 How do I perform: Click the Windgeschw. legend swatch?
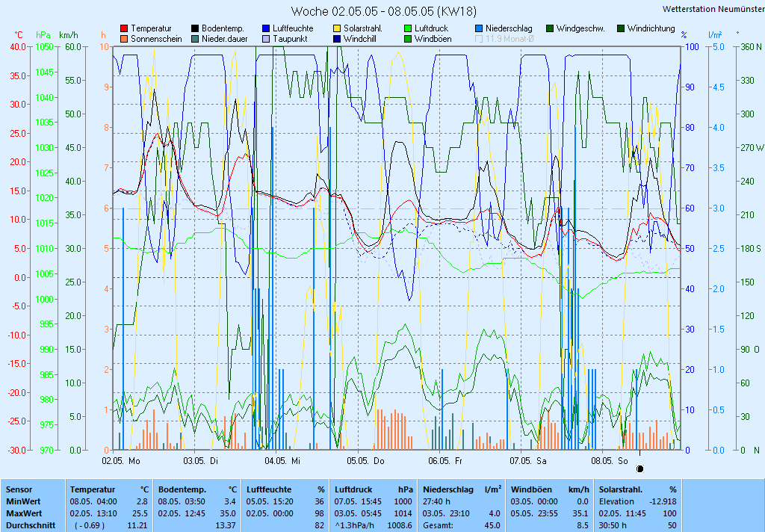[550, 29]
